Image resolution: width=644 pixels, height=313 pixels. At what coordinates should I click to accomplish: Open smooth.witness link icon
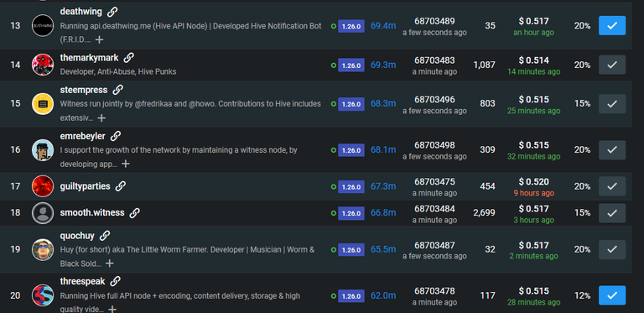134,212
